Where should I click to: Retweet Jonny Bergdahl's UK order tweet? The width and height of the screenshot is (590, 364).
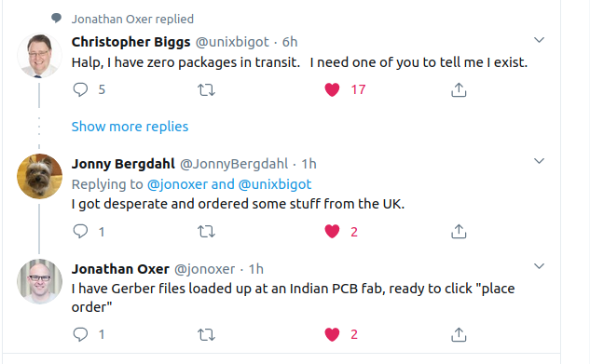[206, 232]
